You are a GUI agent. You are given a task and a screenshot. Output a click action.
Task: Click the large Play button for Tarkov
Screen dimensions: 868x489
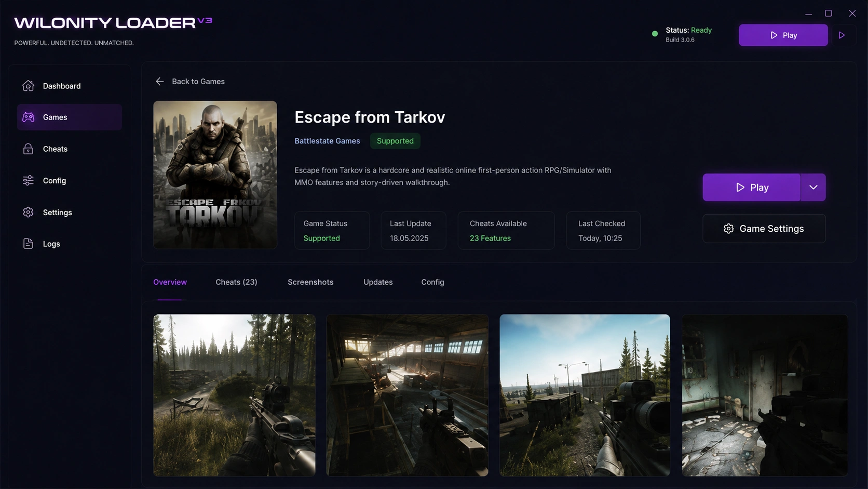pyautogui.click(x=751, y=187)
